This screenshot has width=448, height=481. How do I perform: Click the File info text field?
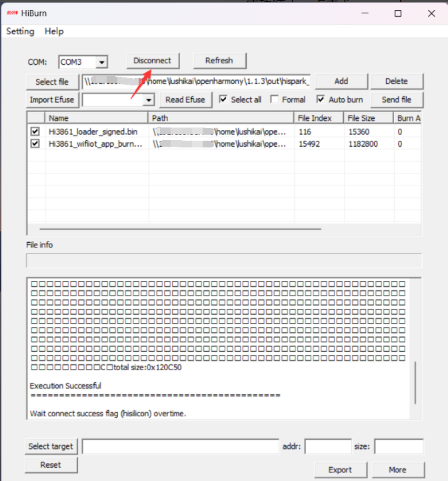pyautogui.click(x=224, y=261)
